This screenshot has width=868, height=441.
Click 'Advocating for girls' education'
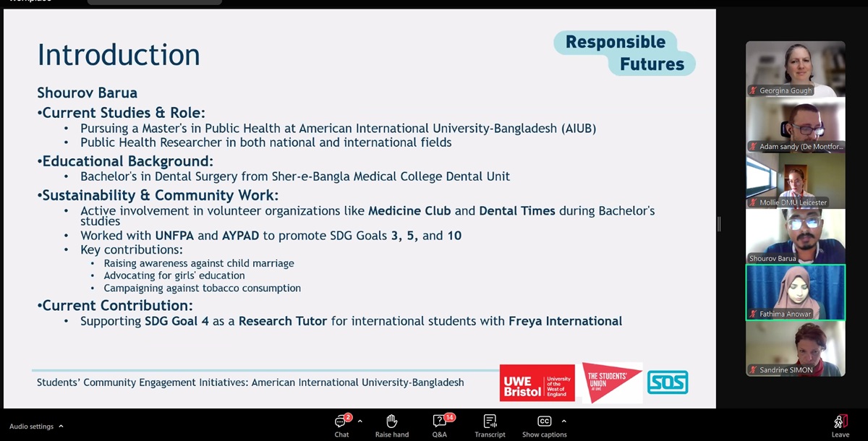click(174, 275)
